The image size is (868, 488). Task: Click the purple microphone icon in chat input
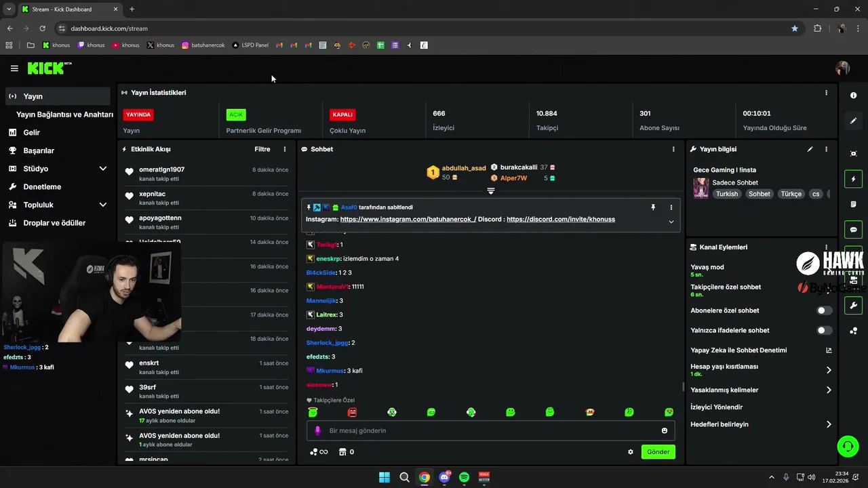click(x=317, y=430)
